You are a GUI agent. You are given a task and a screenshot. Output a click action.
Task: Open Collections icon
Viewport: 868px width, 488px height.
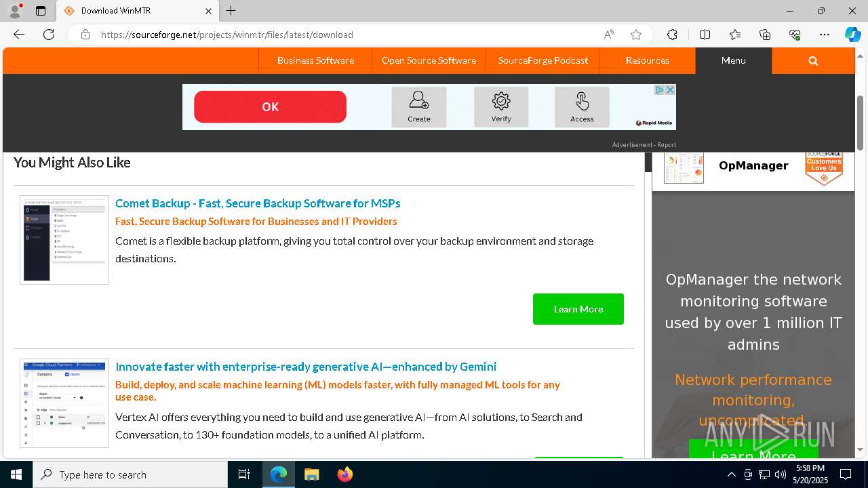(x=765, y=35)
